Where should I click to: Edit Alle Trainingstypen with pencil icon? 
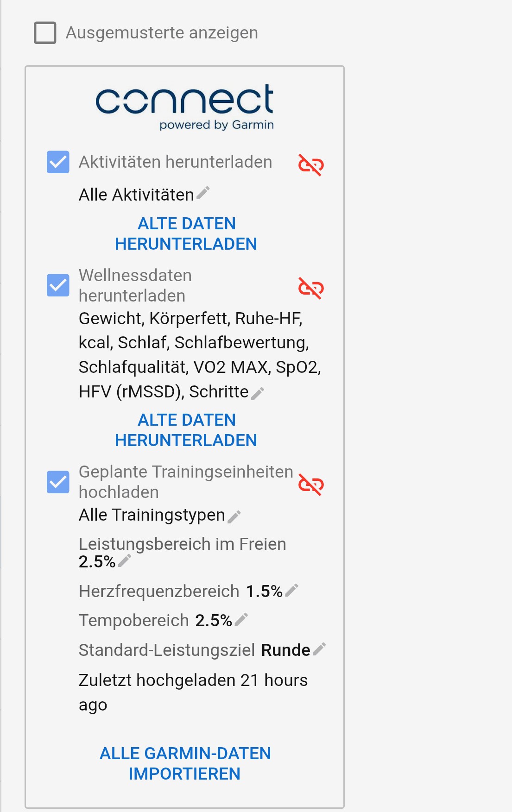coord(234,516)
